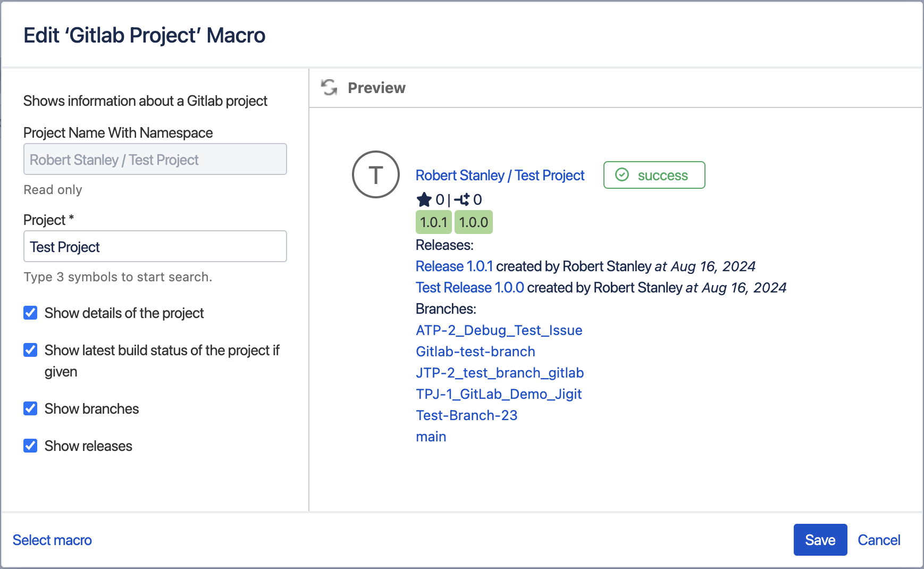Open the Release 1.0.1 link
The width and height of the screenshot is (924, 569).
(x=454, y=266)
